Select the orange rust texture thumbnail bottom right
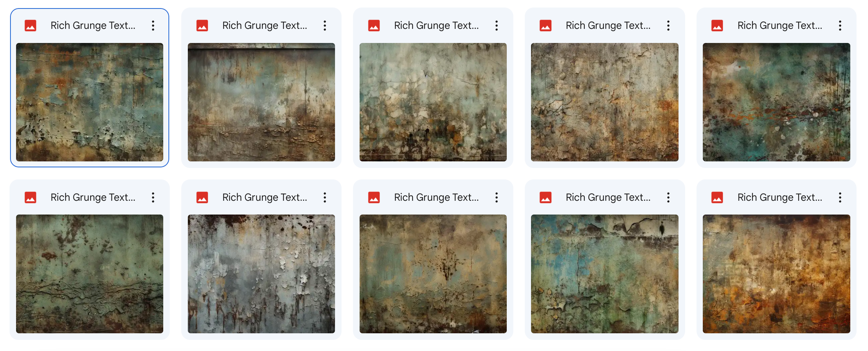The image size is (868, 351). [776, 274]
